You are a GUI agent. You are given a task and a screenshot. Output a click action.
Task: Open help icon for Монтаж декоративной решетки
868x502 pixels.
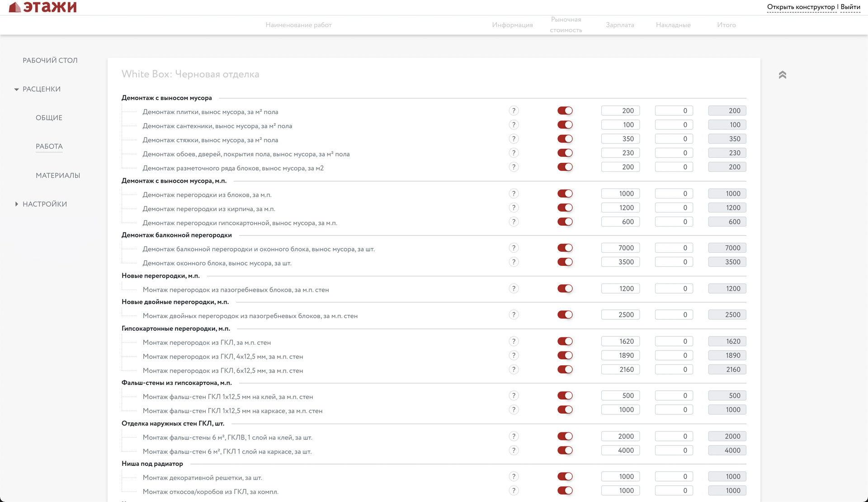(514, 477)
